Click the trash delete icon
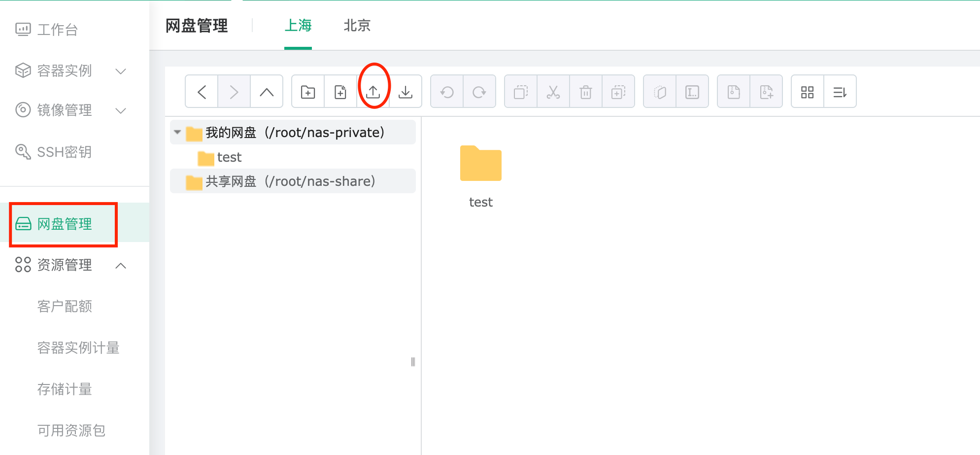 click(586, 92)
